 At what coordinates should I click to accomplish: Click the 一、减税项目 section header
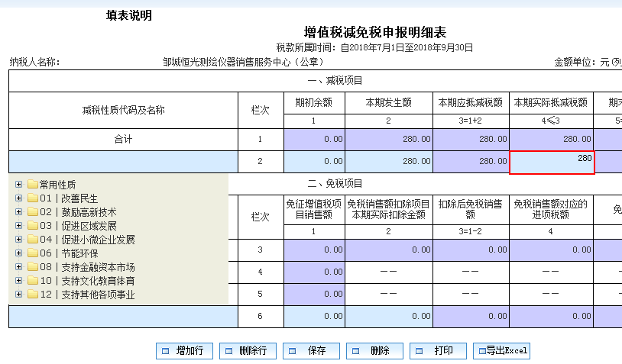pos(335,81)
